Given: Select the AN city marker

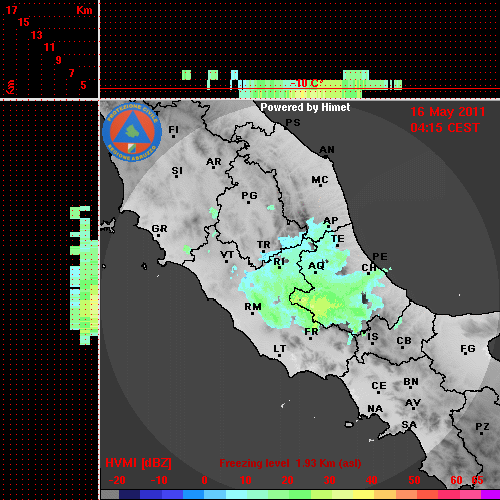Looking at the screenshot, I should click(x=326, y=156).
